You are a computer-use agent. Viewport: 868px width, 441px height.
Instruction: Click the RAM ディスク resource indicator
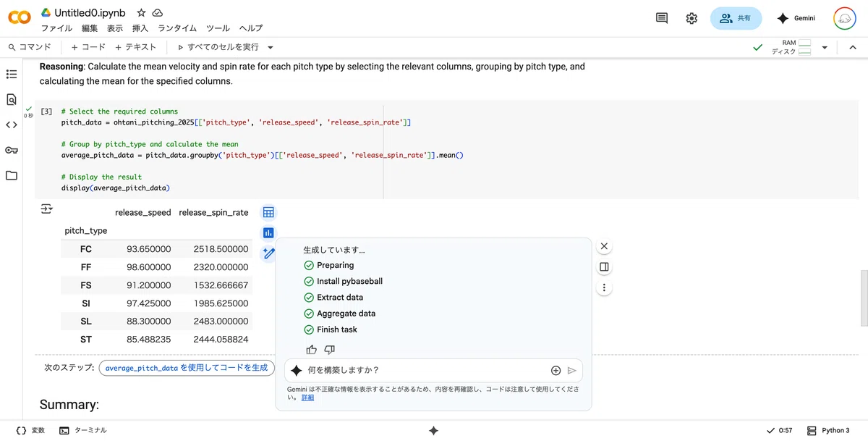[791, 47]
